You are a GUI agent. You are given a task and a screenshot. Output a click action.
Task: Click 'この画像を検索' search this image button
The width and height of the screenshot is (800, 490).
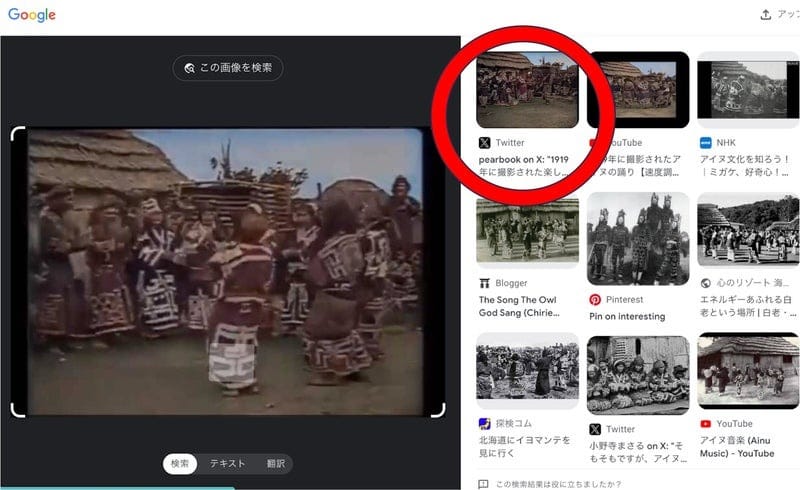click(x=228, y=68)
